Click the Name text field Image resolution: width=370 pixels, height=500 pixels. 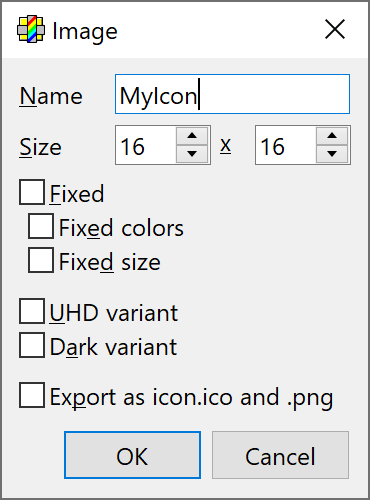pos(232,94)
